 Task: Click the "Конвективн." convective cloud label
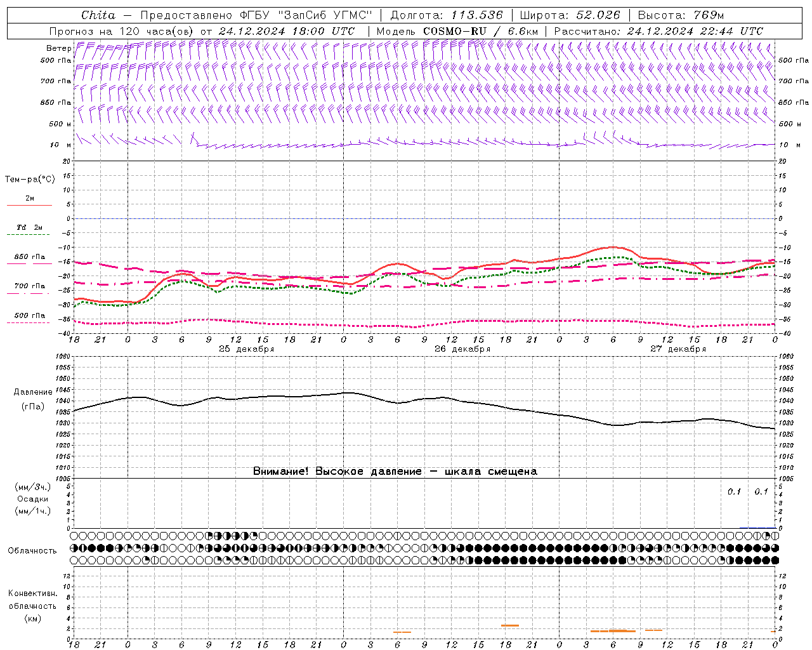click(x=33, y=594)
